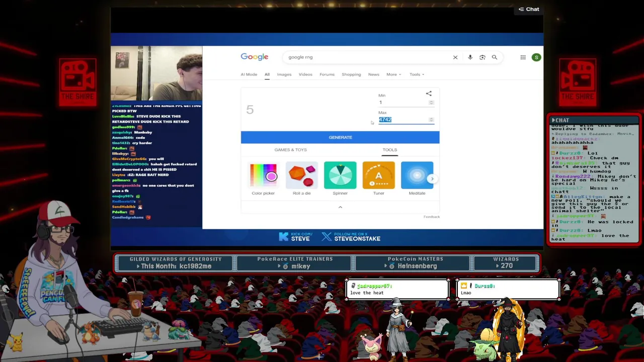The width and height of the screenshot is (644, 362).
Task: Click the magnifying glass search icon
Action: [x=495, y=57]
